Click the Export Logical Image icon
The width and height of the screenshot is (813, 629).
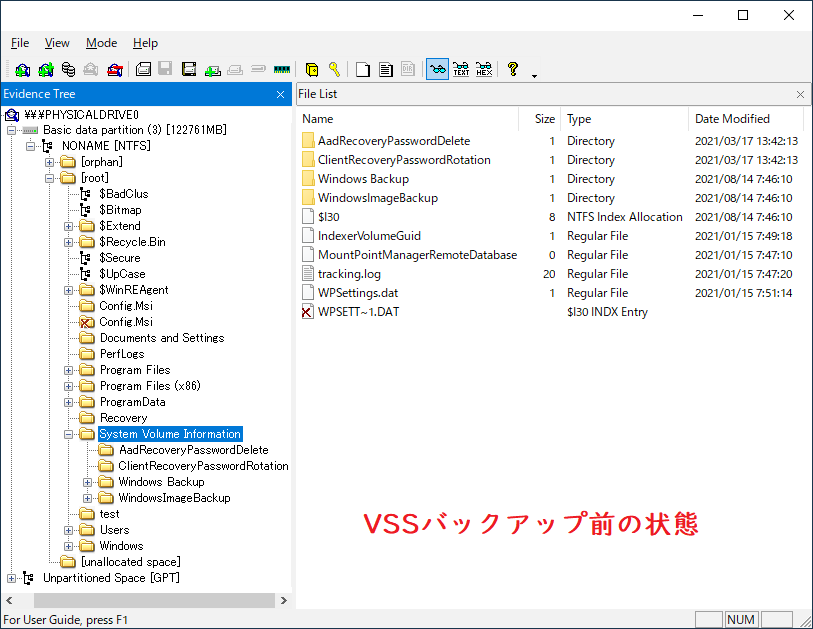pos(189,69)
